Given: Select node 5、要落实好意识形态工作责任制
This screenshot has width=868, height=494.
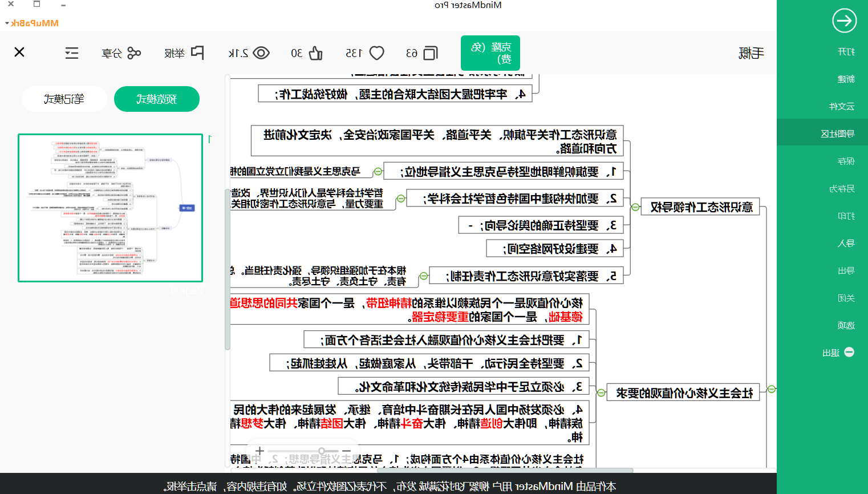Looking at the screenshot, I should point(526,276).
